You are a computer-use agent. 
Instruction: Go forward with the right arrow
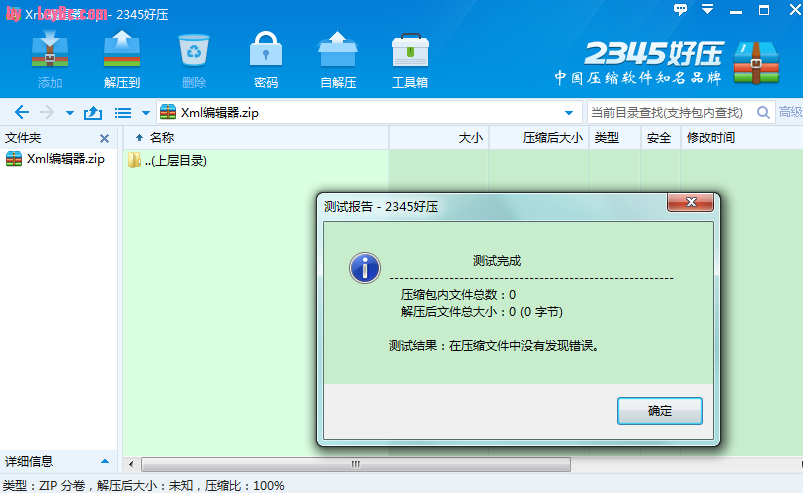click(x=47, y=112)
